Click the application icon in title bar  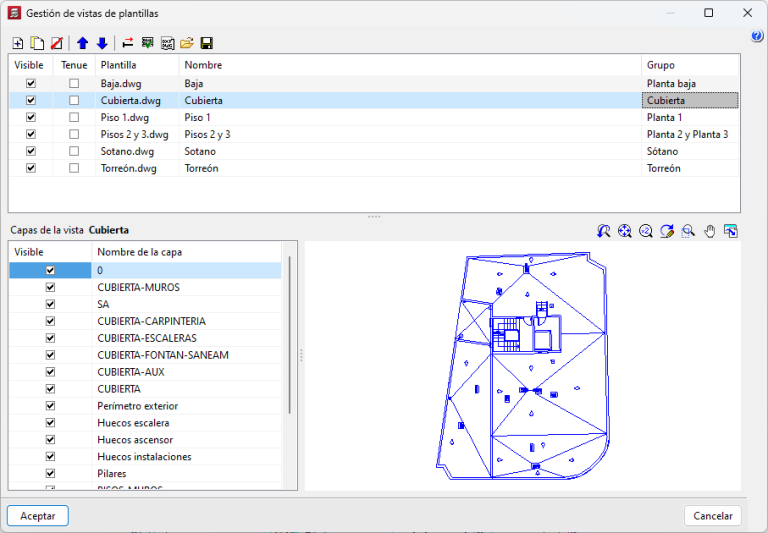pyautogui.click(x=14, y=13)
